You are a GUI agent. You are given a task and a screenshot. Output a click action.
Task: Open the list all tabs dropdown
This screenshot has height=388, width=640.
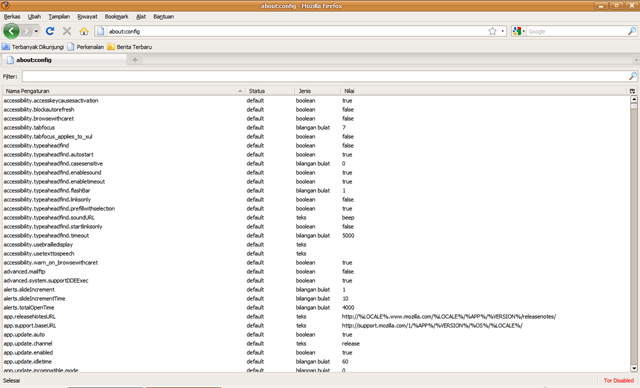tap(636, 60)
